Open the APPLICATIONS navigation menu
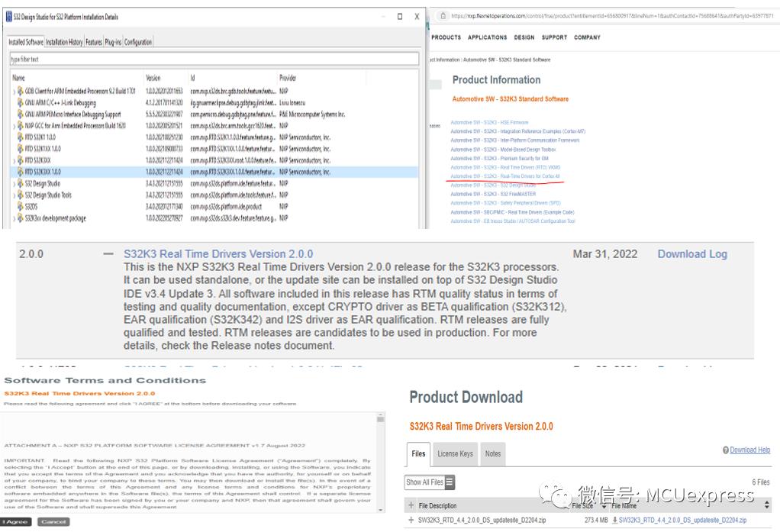 487,37
